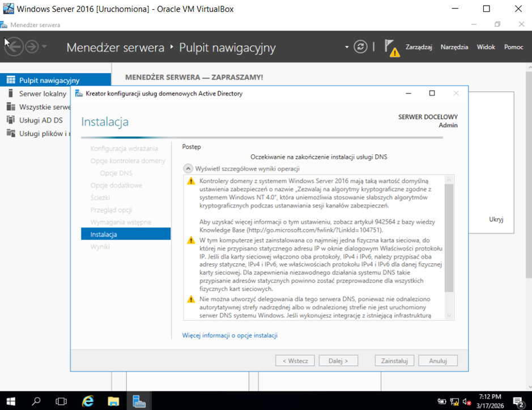This screenshot has width=532, height=410.
Task: Open the notifications flag with warning
Action: (391, 48)
